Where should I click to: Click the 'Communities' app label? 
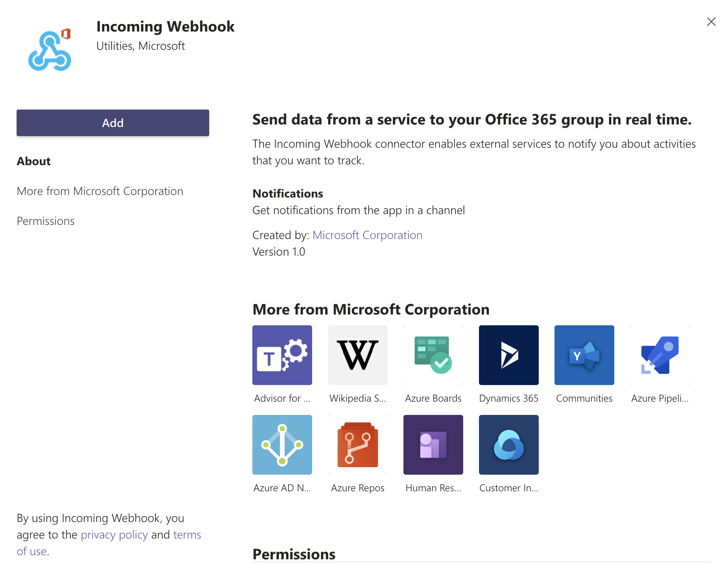(584, 398)
